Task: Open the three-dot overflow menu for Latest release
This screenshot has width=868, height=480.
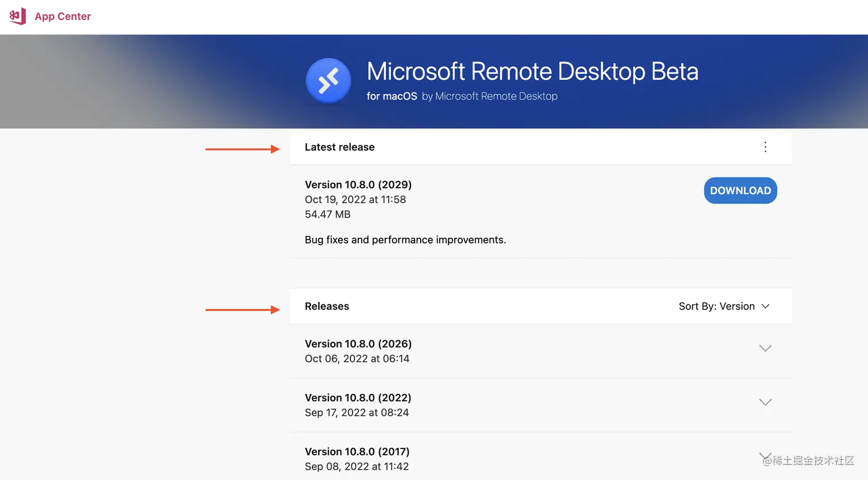Action: click(x=765, y=146)
